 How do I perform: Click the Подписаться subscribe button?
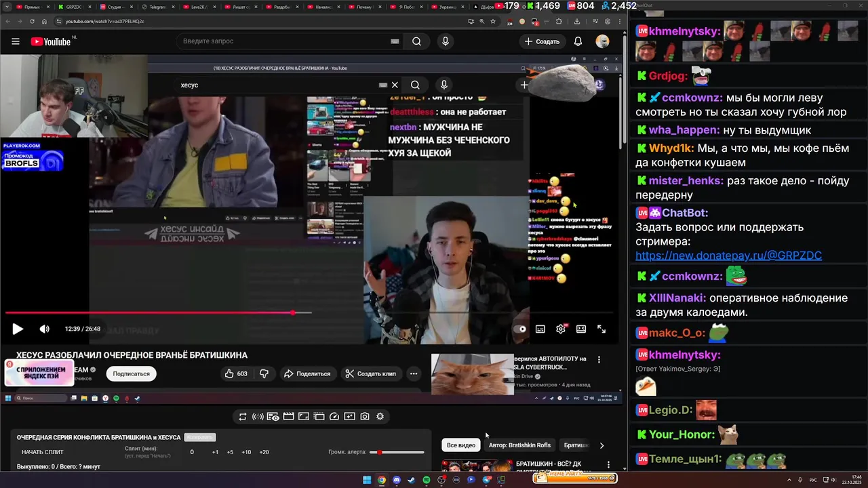(132, 373)
